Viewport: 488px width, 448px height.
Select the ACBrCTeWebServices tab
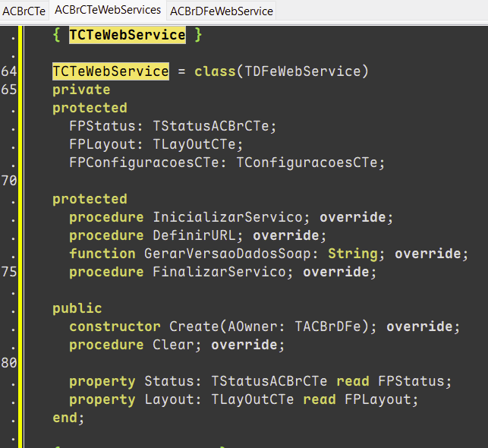pyautogui.click(x=108, y=11)
